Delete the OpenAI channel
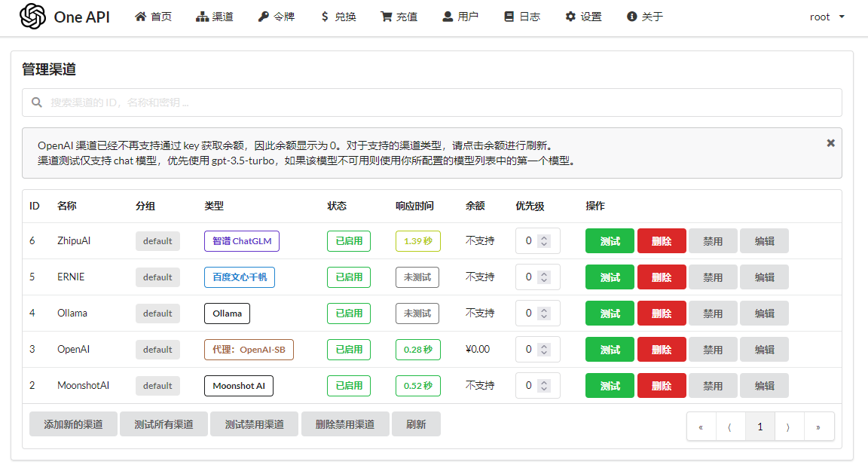Image resolution: width=868 pixels, height=468 pixels. pos(662,350)
